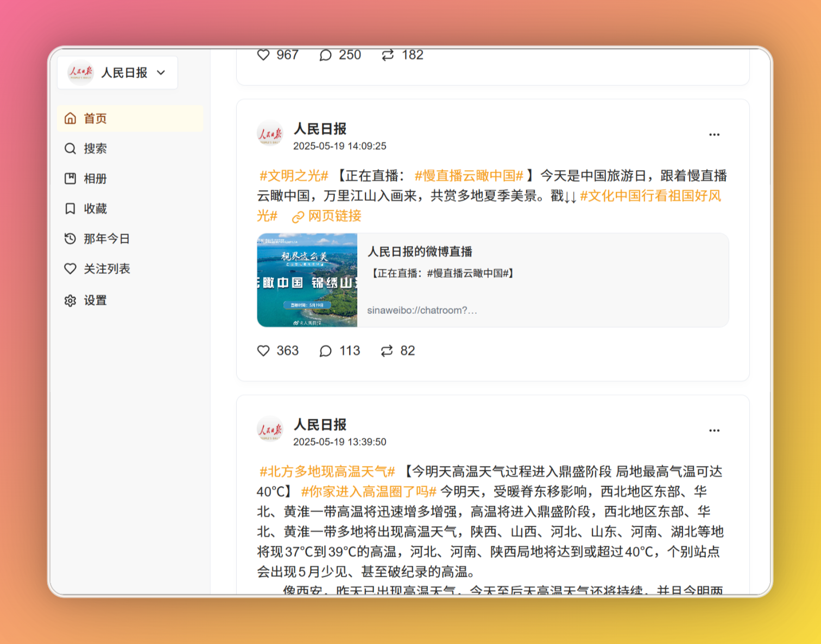Open the #北方多地现高温天气# hashtag
Image resolution: width=821 pixels, height=644 pixels.
327,472
